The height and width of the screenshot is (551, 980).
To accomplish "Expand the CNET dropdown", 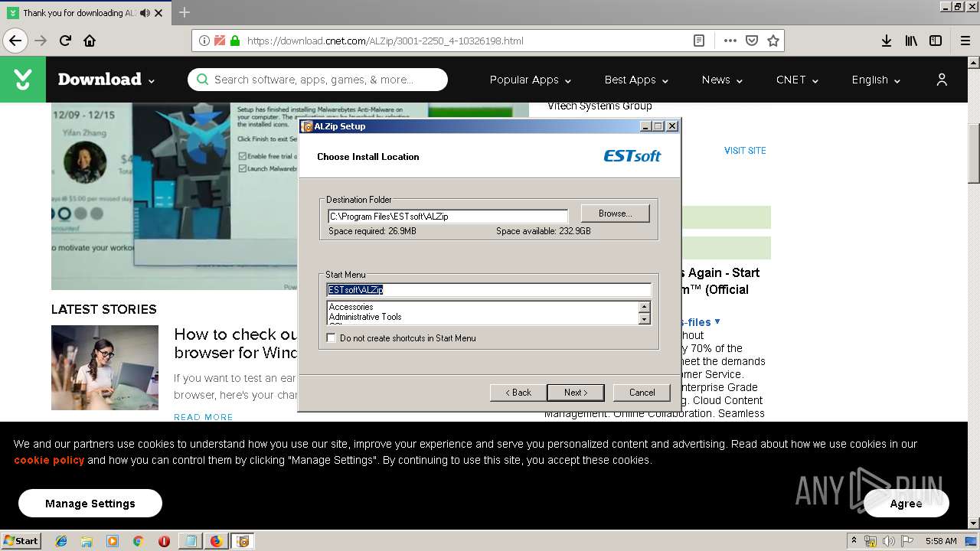I will point(797,80).
